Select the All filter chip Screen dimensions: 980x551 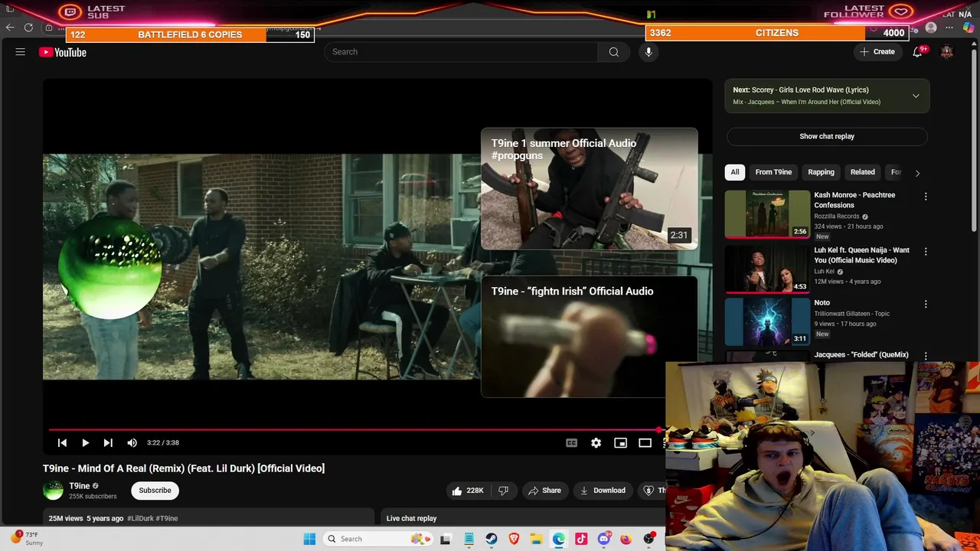pos(735,172)
